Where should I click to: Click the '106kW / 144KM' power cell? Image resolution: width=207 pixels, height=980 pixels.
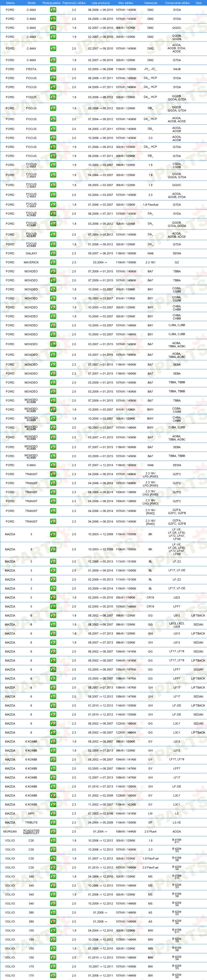[125, 832]
